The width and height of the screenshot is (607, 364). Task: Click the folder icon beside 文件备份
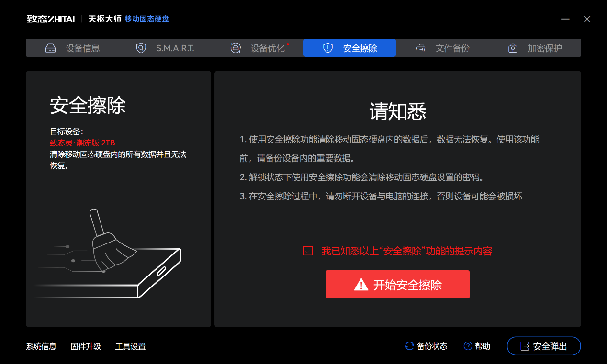(x=420, y=48)
